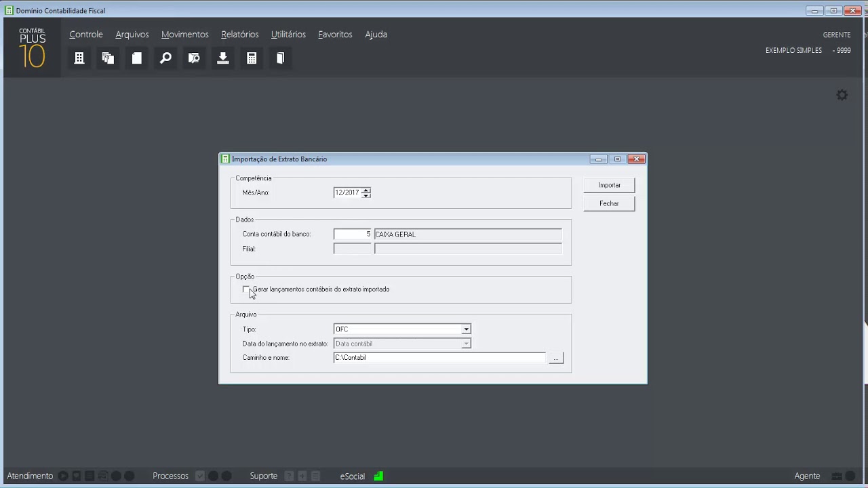Click the CAIXA GERAL account name field
Image resolution: width=868 pixels, height=488 pixels.
[468, 235]
